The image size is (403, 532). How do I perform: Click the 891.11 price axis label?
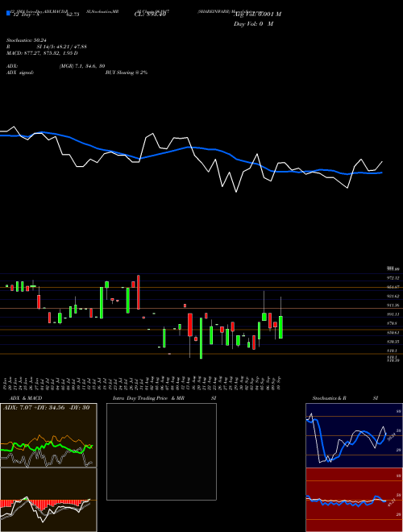click(x=393, y=314)
